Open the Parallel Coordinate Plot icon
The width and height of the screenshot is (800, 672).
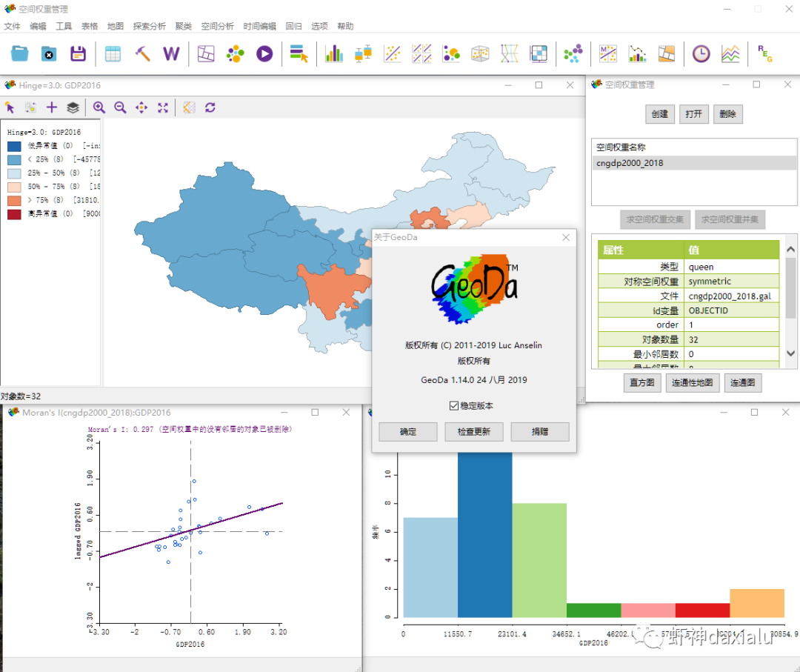point(510,53)
